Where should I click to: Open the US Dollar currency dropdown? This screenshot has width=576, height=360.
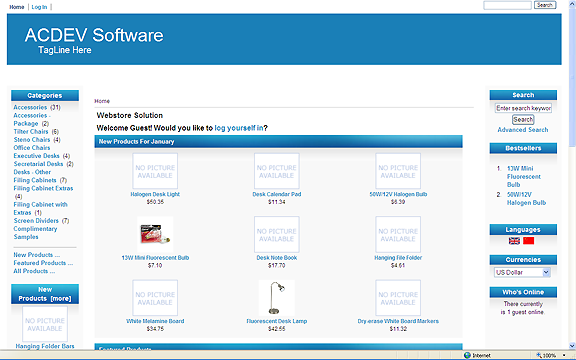(522, 272)
